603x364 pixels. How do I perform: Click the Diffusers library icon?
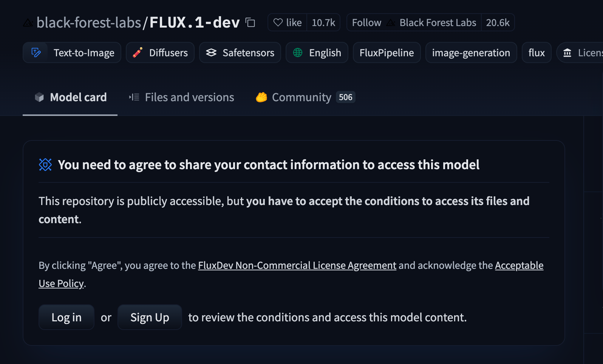coord(138,52)
